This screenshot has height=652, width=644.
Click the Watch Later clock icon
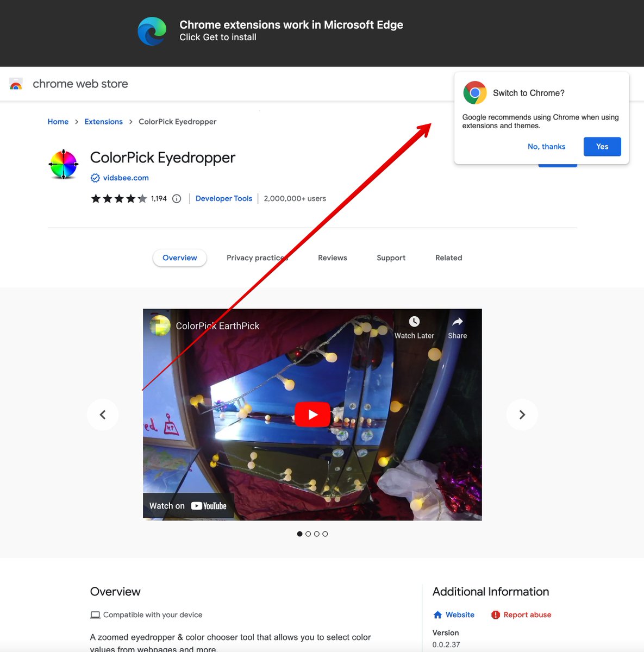point(414,322)
